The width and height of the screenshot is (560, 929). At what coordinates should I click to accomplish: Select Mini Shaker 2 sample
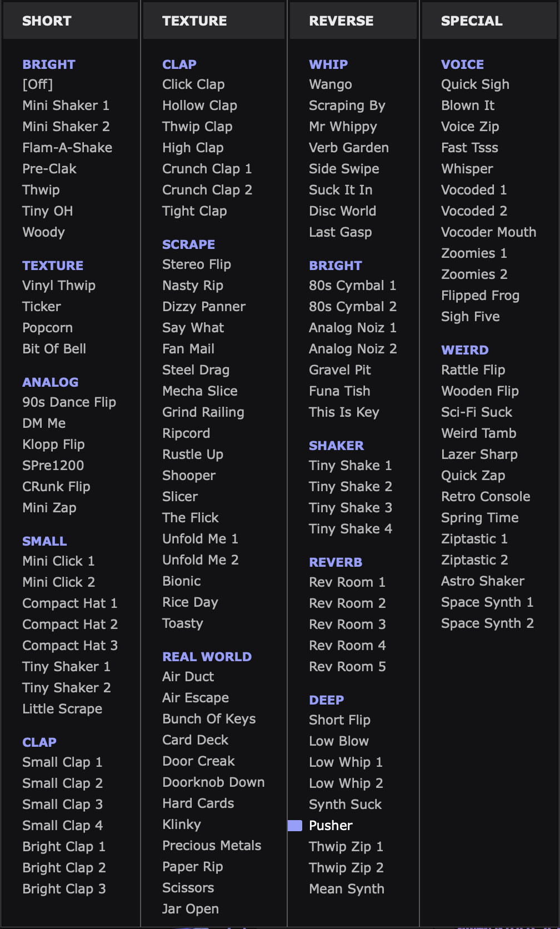pyautogui.click(x=66, y=127)
